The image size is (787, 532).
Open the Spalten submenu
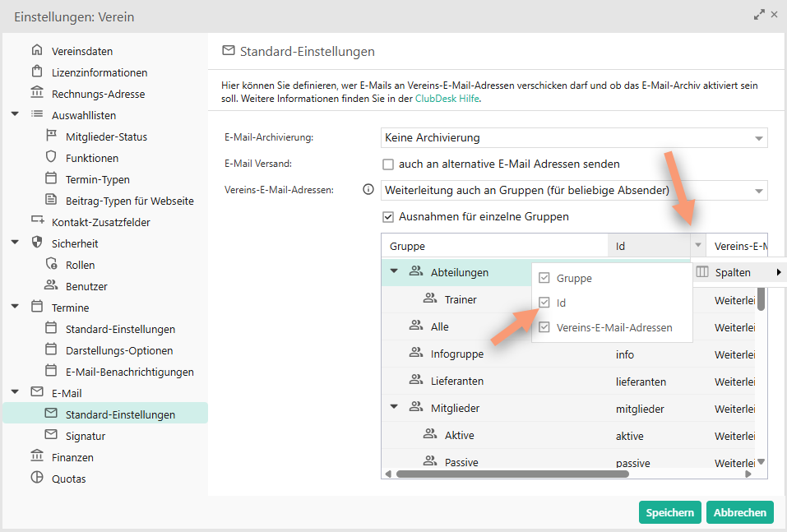point(739,272)
